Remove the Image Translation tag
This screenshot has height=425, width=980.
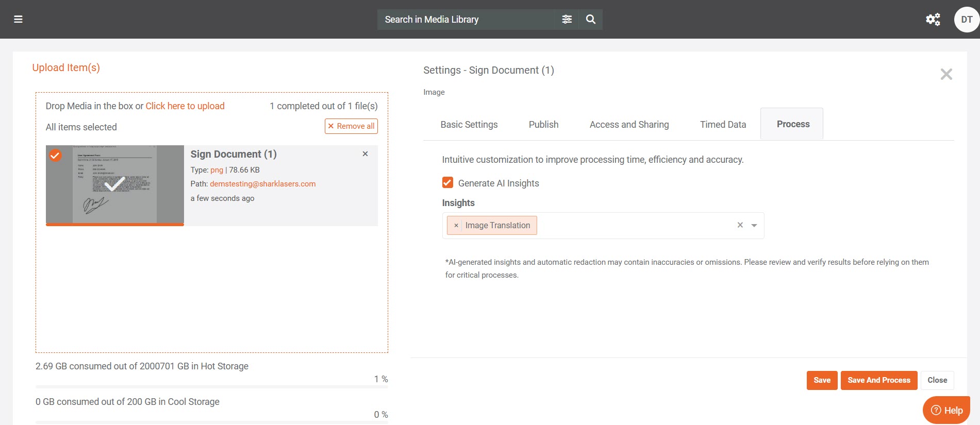point(456,226)
